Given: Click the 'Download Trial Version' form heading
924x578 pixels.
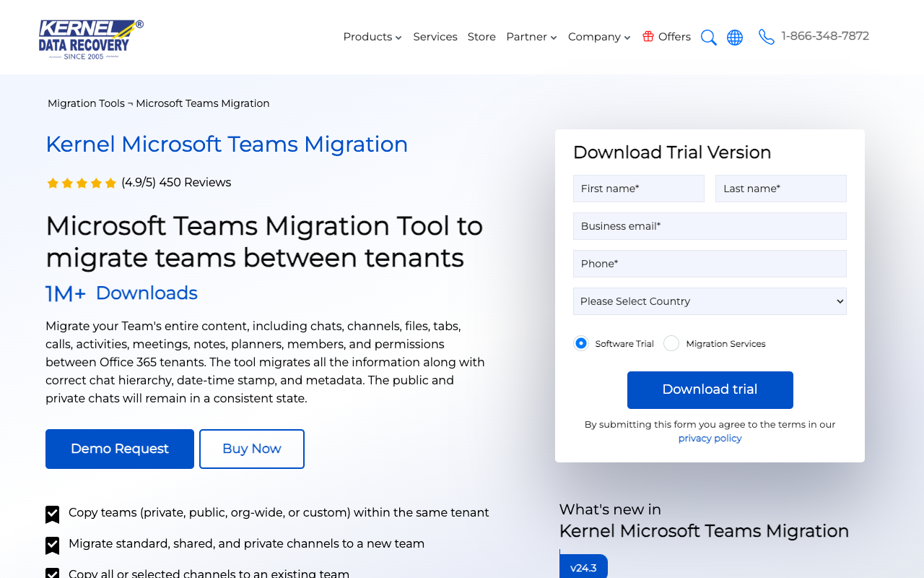Looking at the screenshot, I should pyautogui.click(x=672, y=152).
